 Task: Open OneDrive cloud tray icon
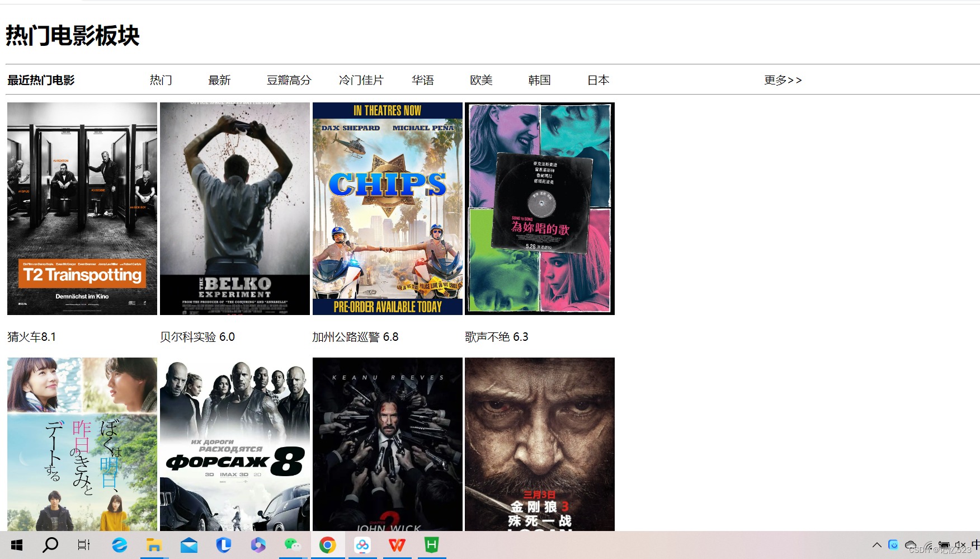coord(911,545)
